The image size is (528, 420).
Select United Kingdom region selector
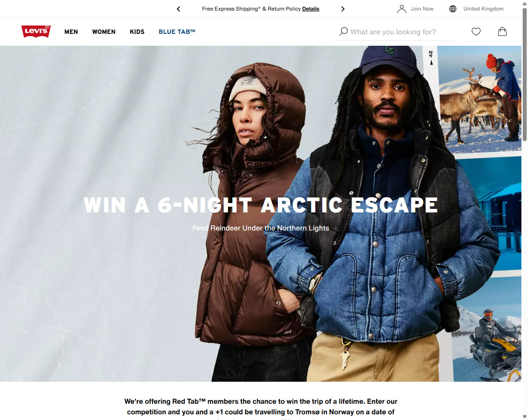(484, 9)
